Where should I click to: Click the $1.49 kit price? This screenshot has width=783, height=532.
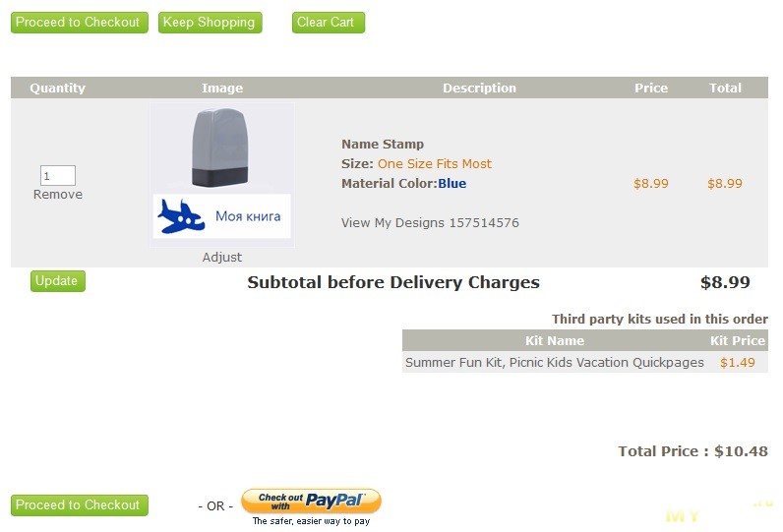coord(737,362)
